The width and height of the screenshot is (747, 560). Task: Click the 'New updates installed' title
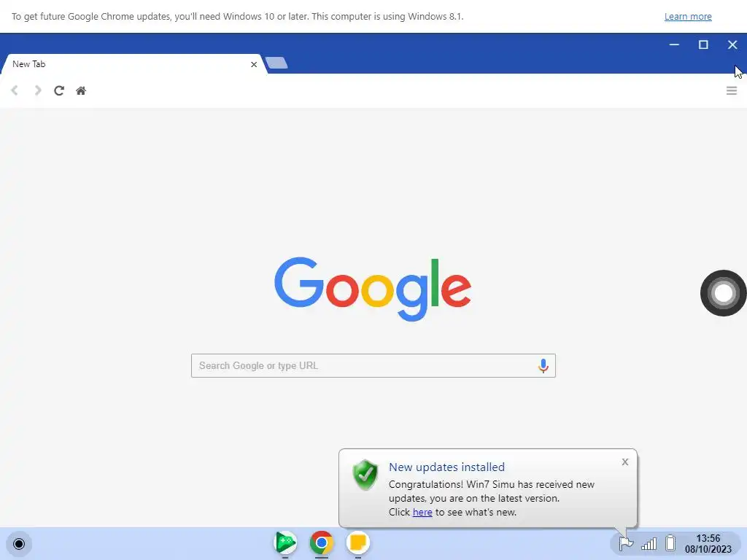[446, 467]
